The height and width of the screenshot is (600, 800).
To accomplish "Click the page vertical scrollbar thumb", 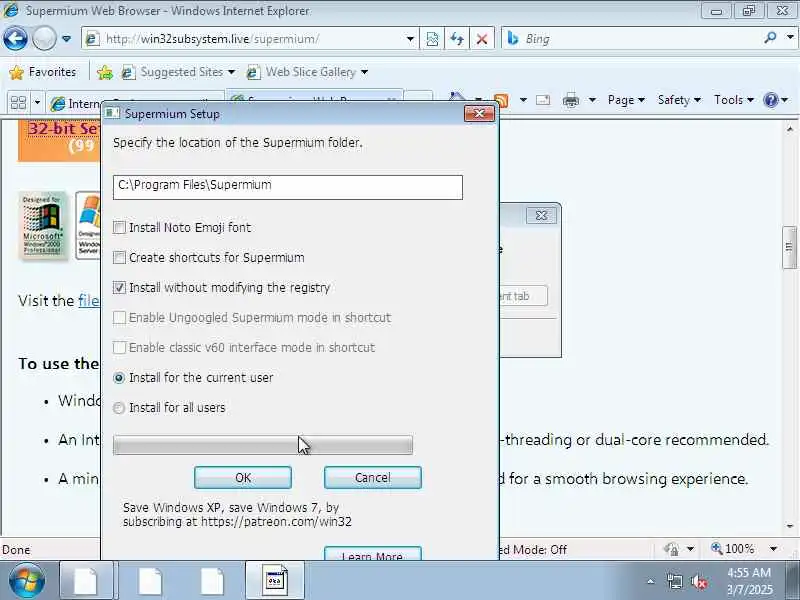I will 789,247.
